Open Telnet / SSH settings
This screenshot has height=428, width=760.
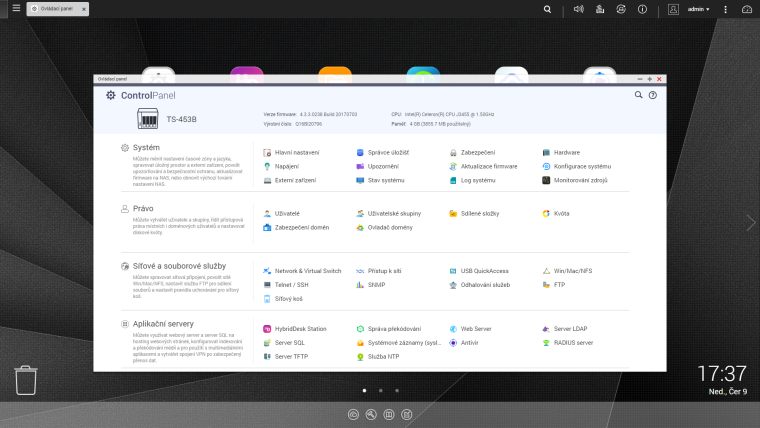point(286,285)
